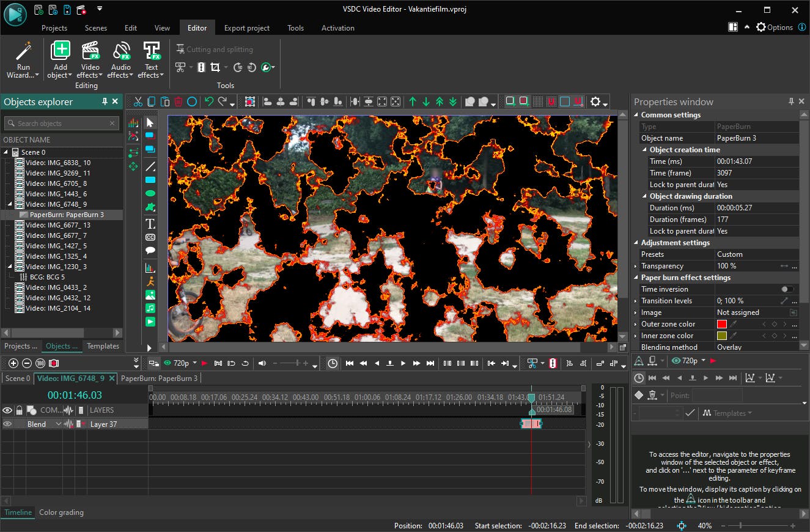Viewport: 810px width, 532px height.
Task: Open Video effects menu
Action: coord(90,60)
